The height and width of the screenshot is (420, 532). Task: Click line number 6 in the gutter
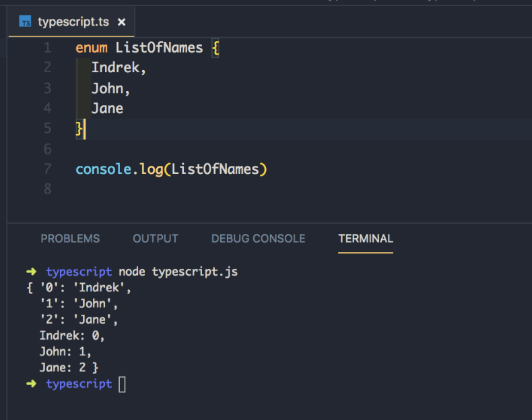click(48, 149)
